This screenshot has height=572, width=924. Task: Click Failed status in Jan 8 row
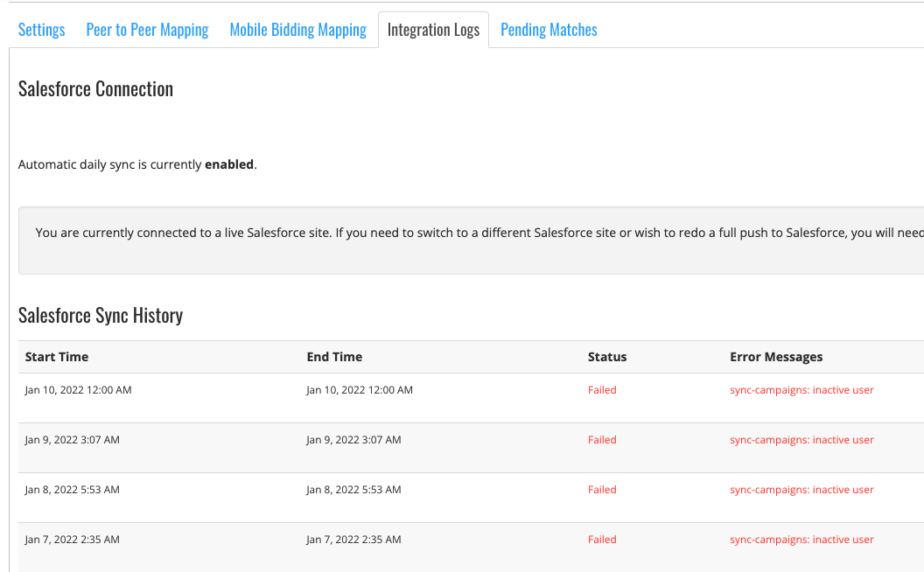point(602,490)
